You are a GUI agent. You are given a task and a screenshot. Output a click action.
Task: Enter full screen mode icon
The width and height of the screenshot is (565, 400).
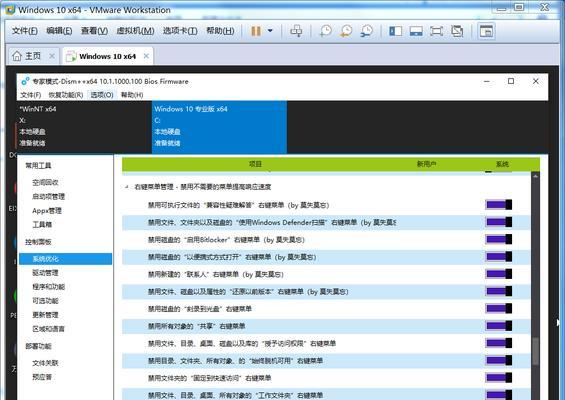[436, 31]
